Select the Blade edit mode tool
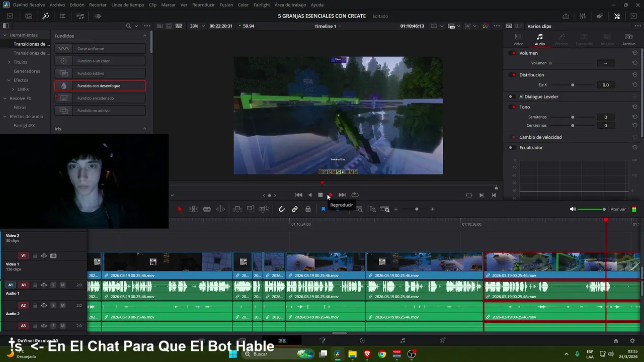Image resolution: width=644 pixels, height=362 pixels. click(x=207, y=209)
